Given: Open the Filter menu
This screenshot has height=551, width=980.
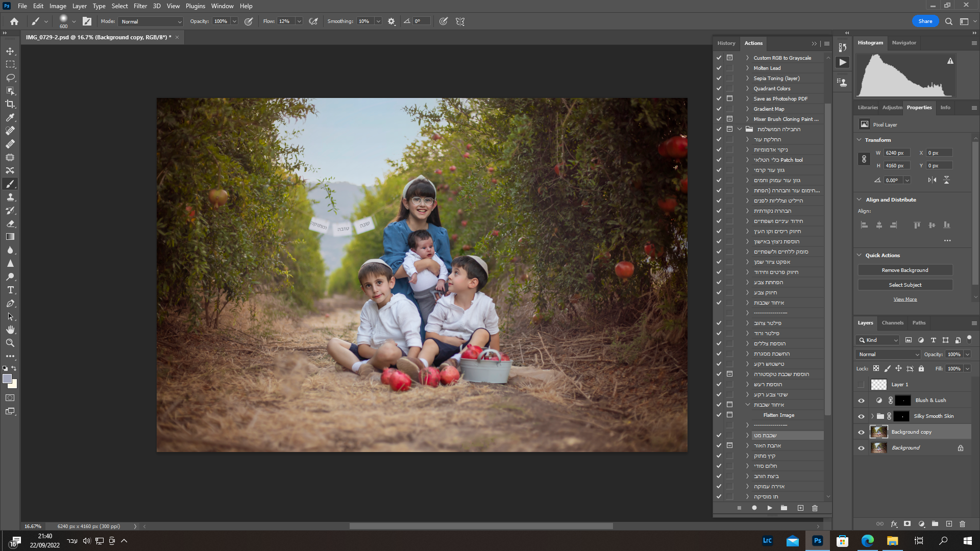Looking at the screenshot, I should tap(140, 6).
